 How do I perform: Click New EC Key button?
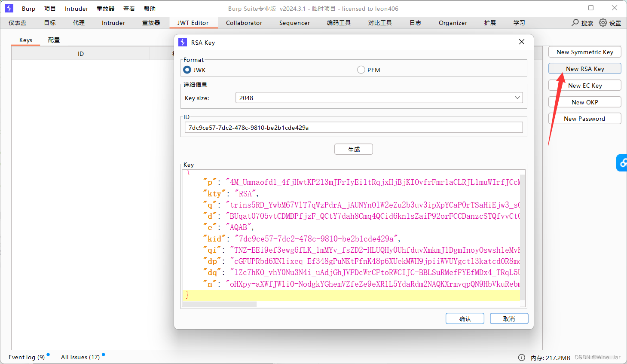585,86
